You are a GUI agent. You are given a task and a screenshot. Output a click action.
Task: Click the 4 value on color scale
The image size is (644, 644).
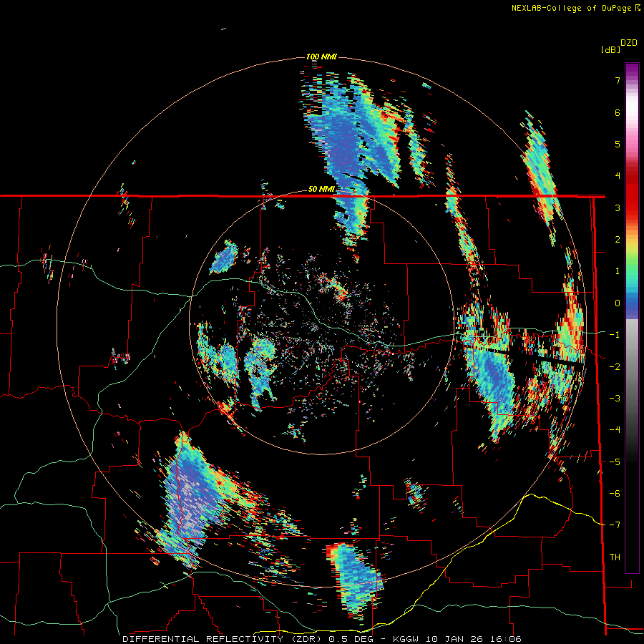coord(618,176)
